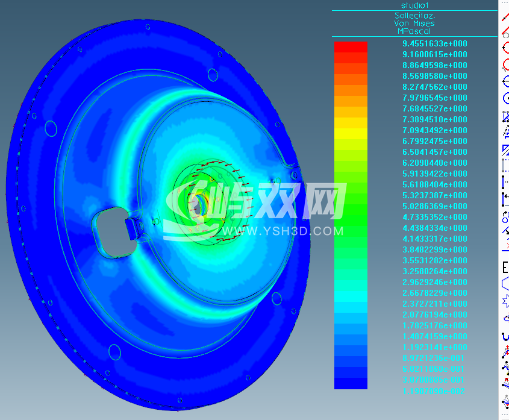
Task: Select the legend value 6.5041457e+000
Action: click(x=435, y=152)
